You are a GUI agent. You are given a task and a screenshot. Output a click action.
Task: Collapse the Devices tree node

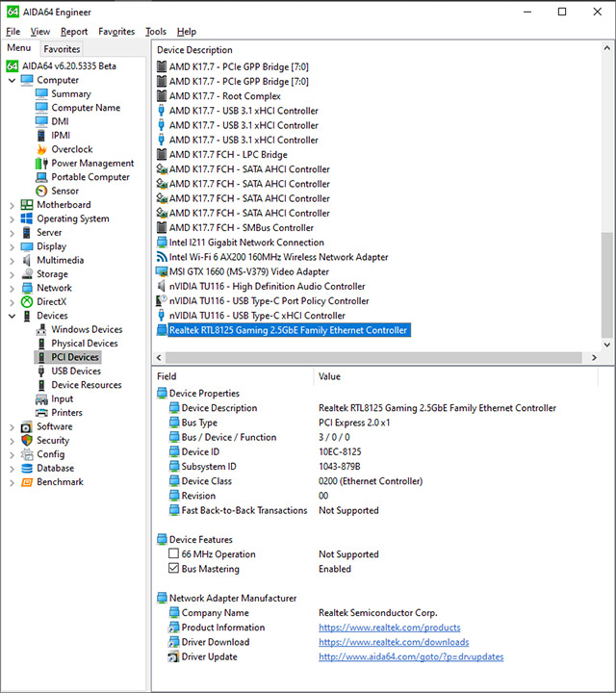pos(12,316)
